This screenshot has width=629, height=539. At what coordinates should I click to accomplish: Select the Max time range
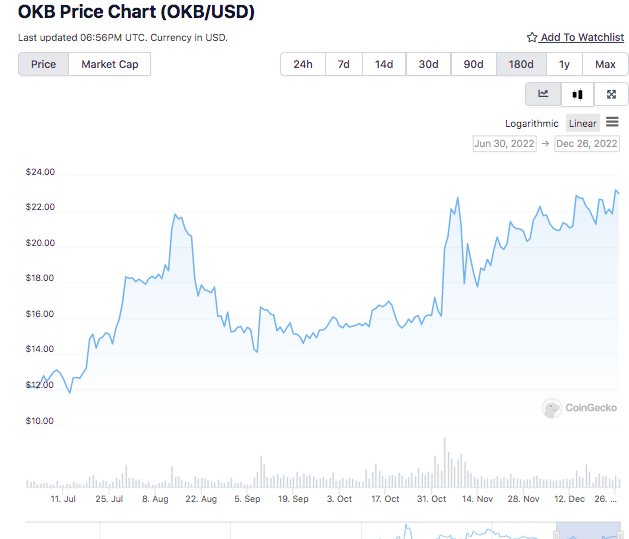(x=605, y=64)
